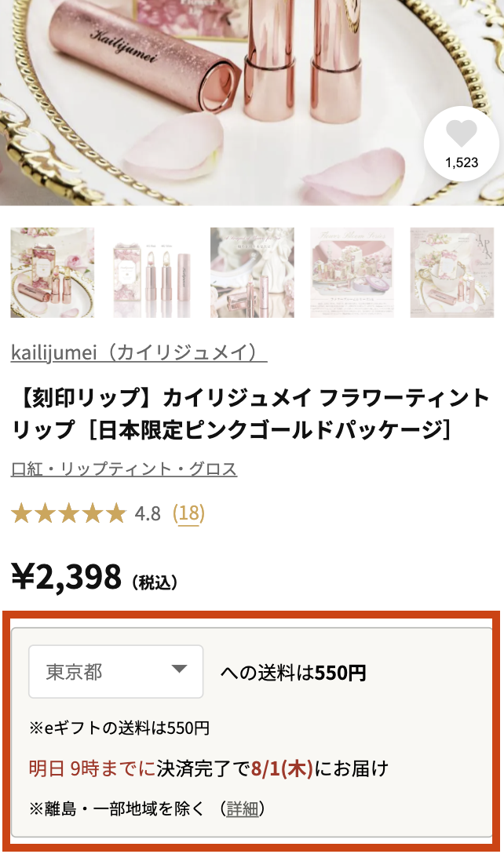
Task: Select the first product thumbnail
Action: tap(53, 272)
